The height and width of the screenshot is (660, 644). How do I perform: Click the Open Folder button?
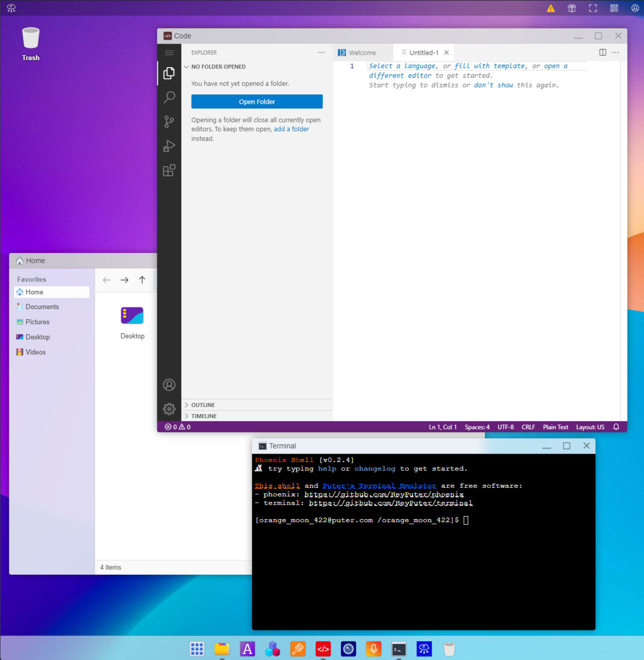[257, 101]
